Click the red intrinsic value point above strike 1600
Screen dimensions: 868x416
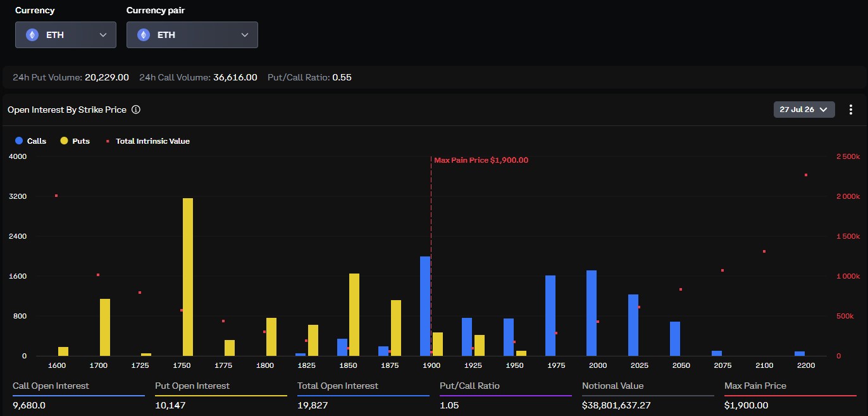56,196
